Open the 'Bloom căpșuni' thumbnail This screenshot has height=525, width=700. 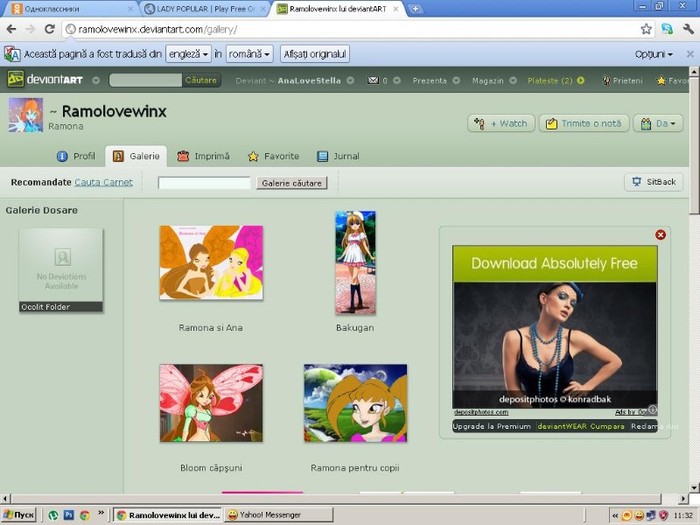(x=211, y=403)
